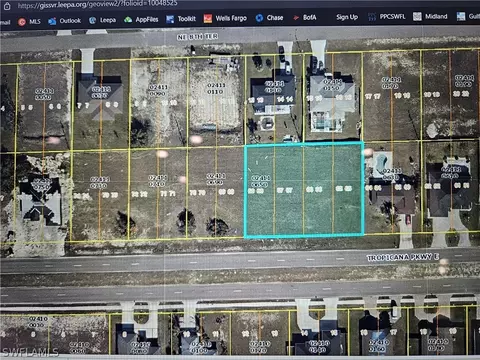Focus the gissvr.leepa.org address bar
Screen dimensions: 480x360
coord(97,5)
